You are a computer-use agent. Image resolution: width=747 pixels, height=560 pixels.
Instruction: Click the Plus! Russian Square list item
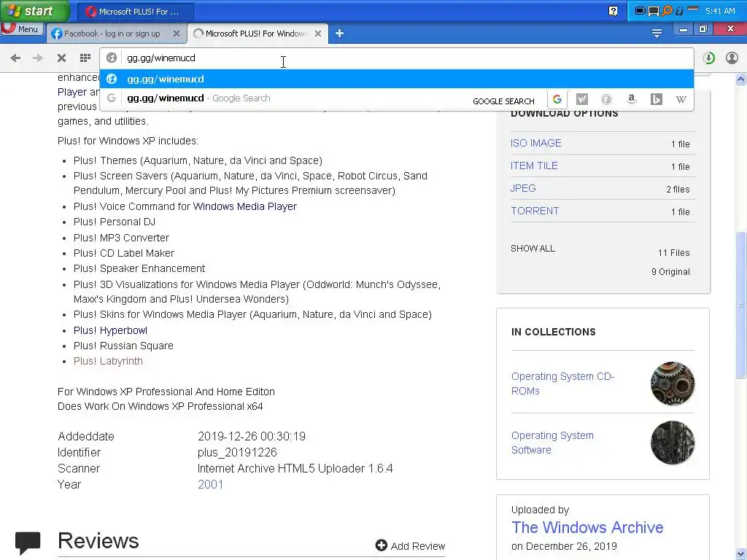(123, 346)
